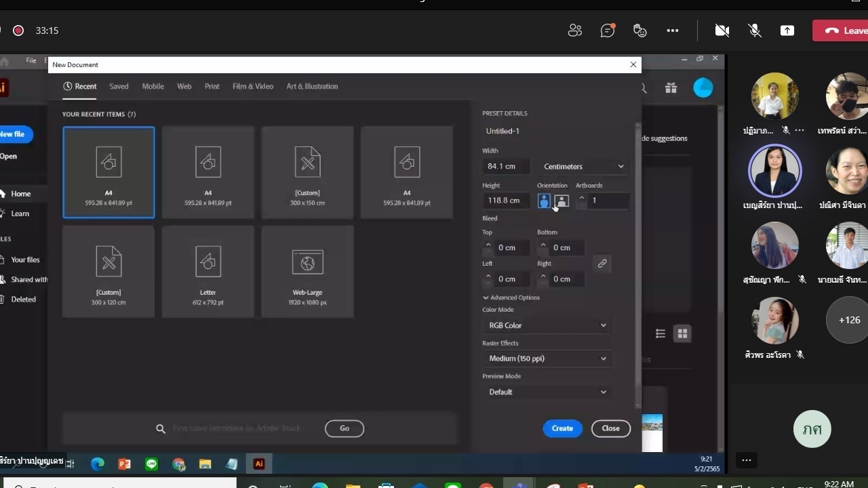868x488 pixels.
Task: Select the Letter 612 x 792 pt preset
Action: tap(208, 272)
